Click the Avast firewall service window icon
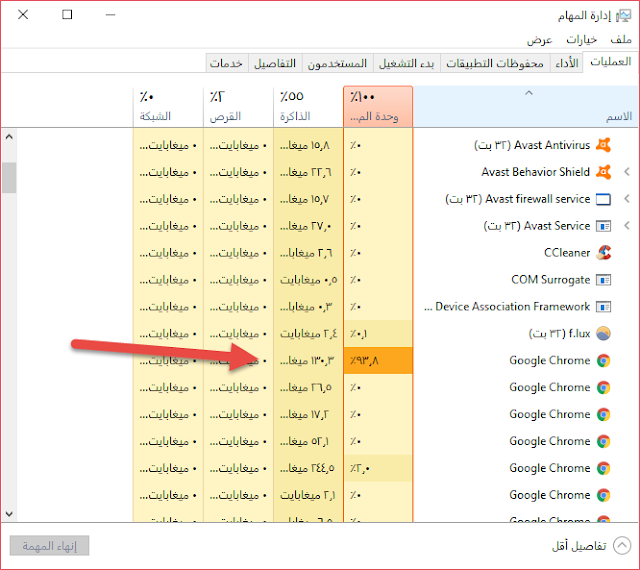This screenshot has width=640, height=570. coord(603,199)
